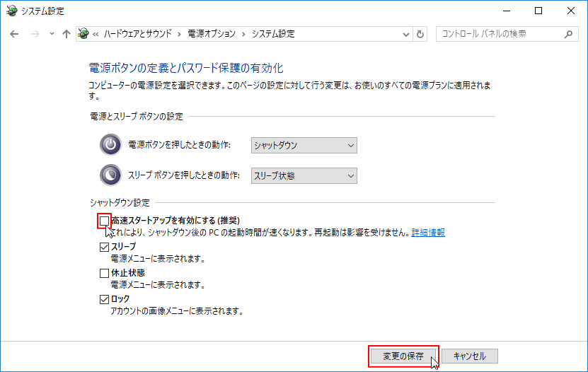
Task: Click the control panel search field
Action: 507,34
